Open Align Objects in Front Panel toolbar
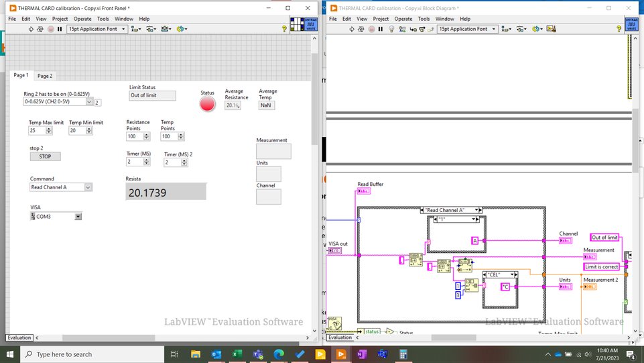Viewport: 644px width, 363px height. 136,30
